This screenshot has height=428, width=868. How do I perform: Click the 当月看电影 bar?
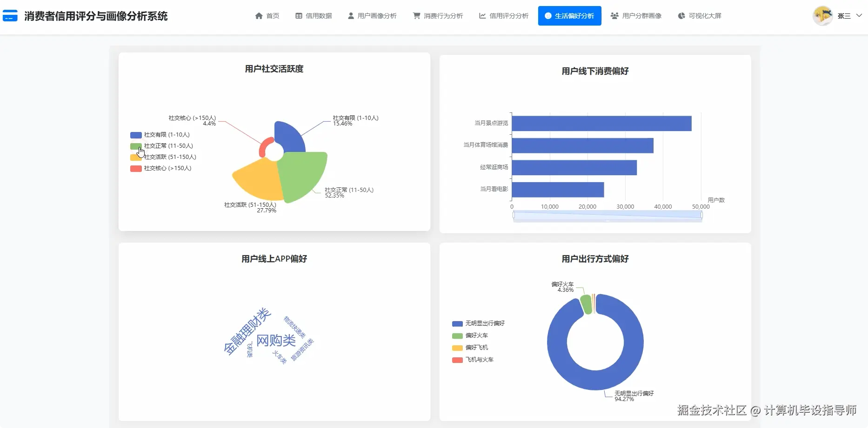tap(558, 190)
